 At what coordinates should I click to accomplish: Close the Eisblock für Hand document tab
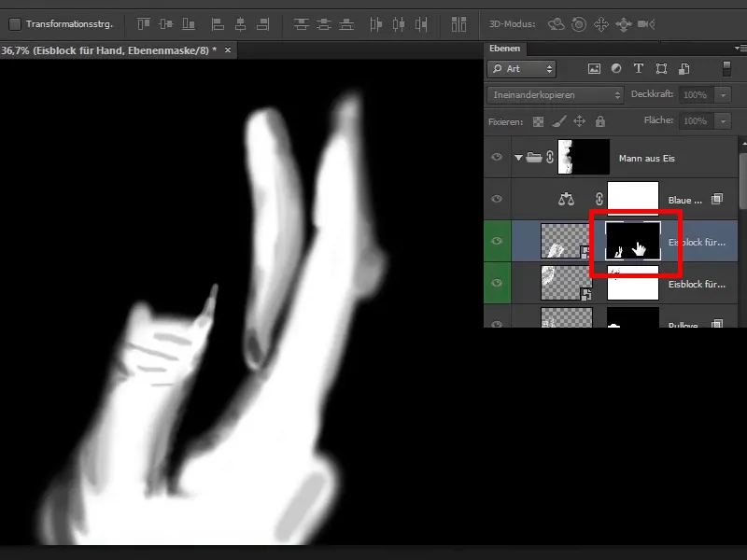pos(228,49)
